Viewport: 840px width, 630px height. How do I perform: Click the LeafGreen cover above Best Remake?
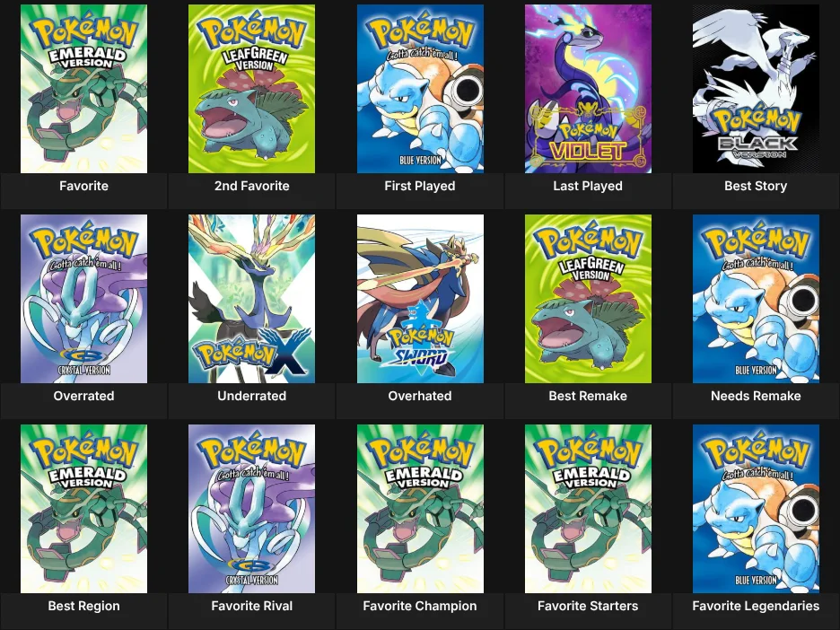click(x=588, y=299)
